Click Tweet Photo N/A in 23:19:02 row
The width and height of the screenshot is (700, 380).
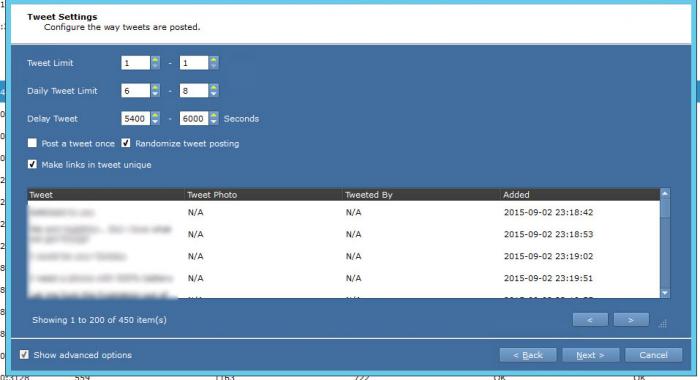coord(196,256)
